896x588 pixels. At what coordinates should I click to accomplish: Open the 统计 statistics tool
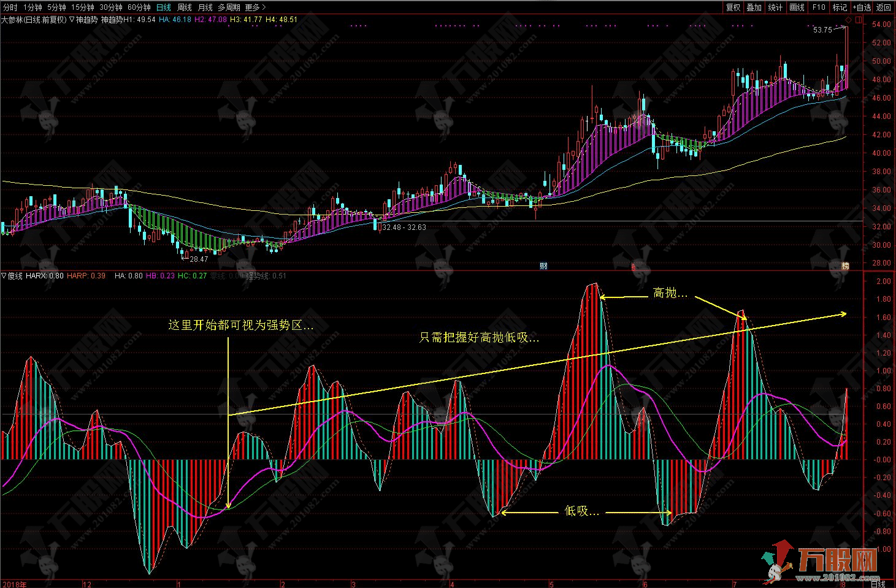[776, 7]
